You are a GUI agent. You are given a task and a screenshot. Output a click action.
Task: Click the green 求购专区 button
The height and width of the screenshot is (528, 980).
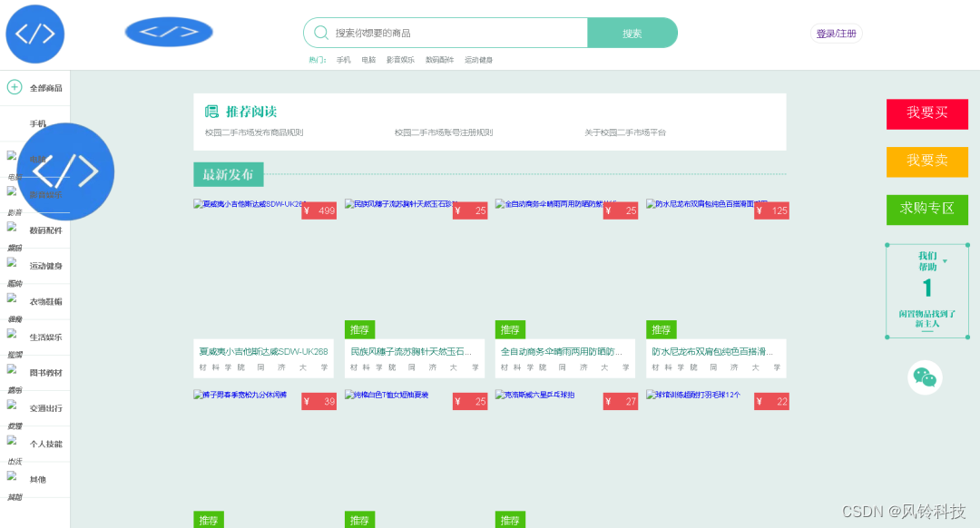pos(926,210)
